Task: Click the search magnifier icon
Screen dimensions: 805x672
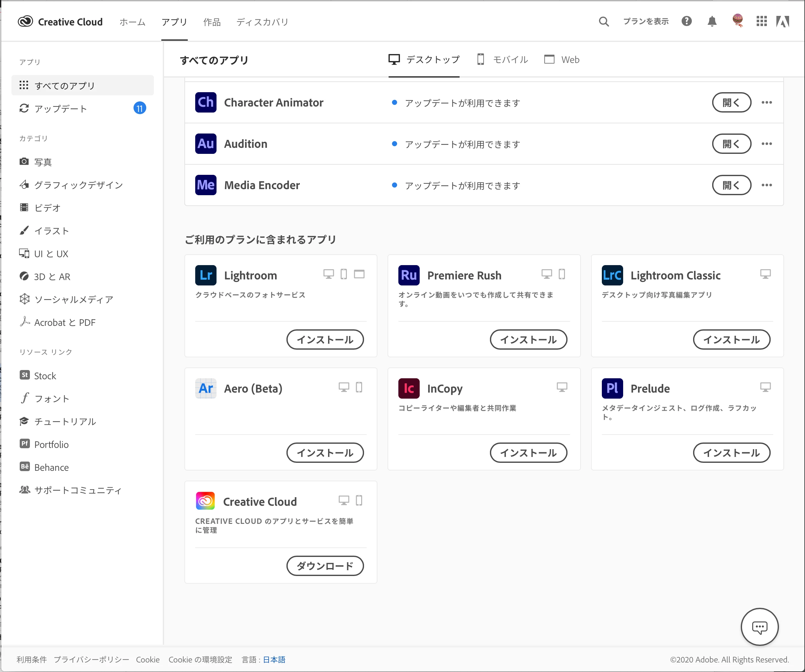Action: pos(604,22)
